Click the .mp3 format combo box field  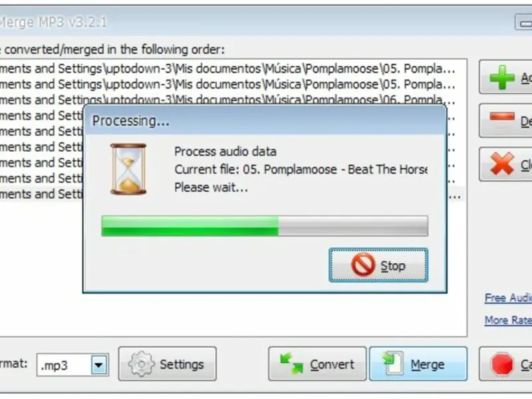point(72,365)
